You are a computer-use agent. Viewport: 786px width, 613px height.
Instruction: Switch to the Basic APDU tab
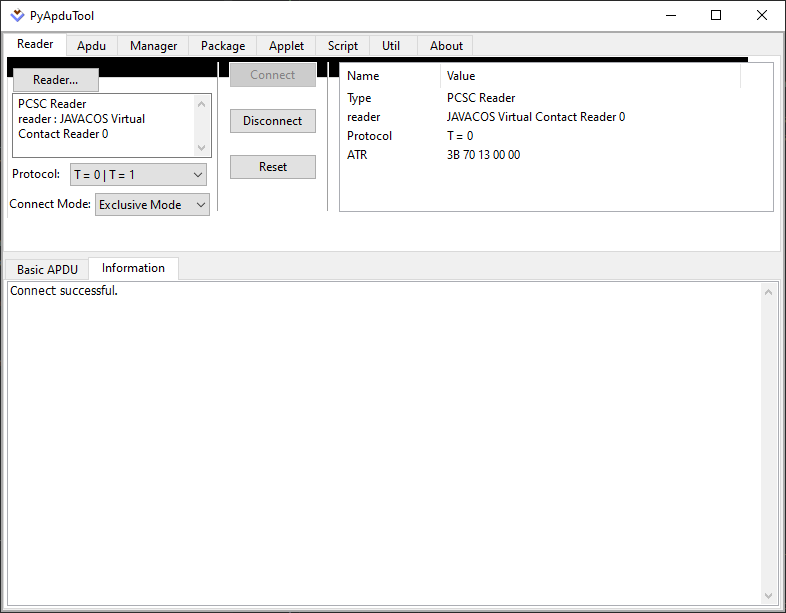(47, 270)
